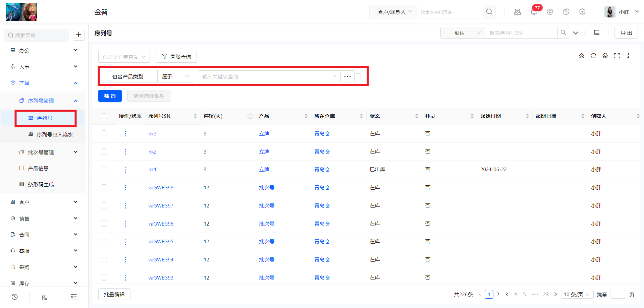Click the notification bell icon

coord(533,12)
